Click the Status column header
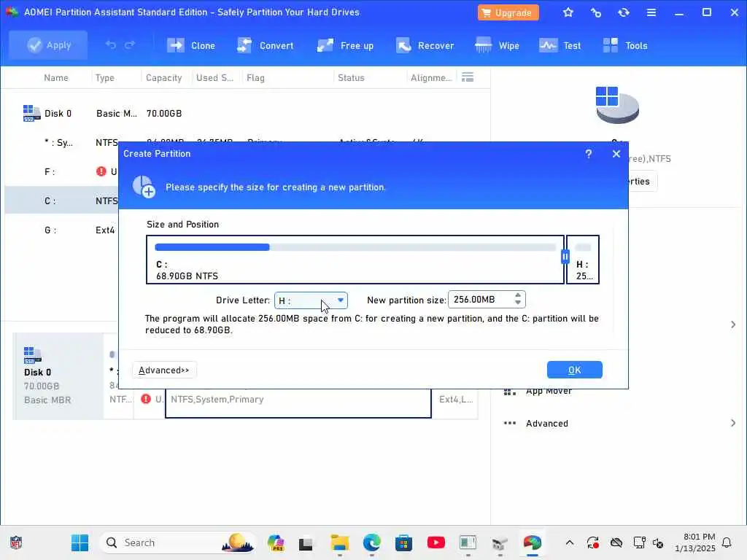 (x=351, y=77)
